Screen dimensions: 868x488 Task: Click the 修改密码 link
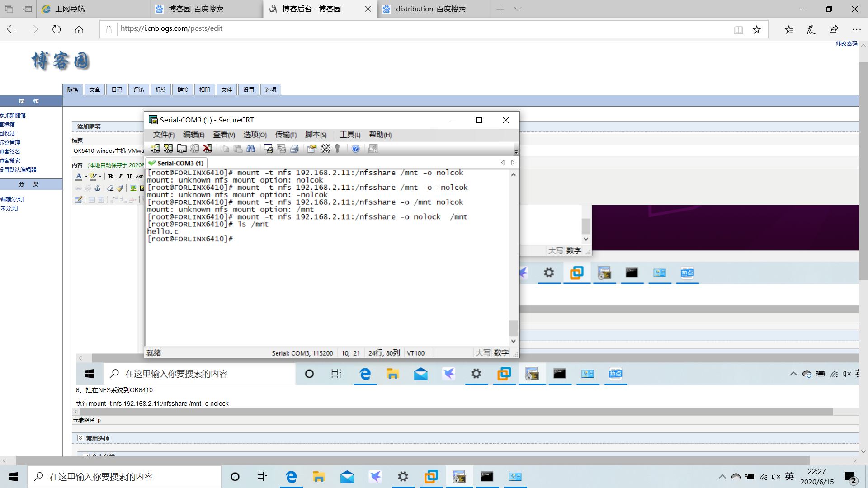(x=846, y=43)
